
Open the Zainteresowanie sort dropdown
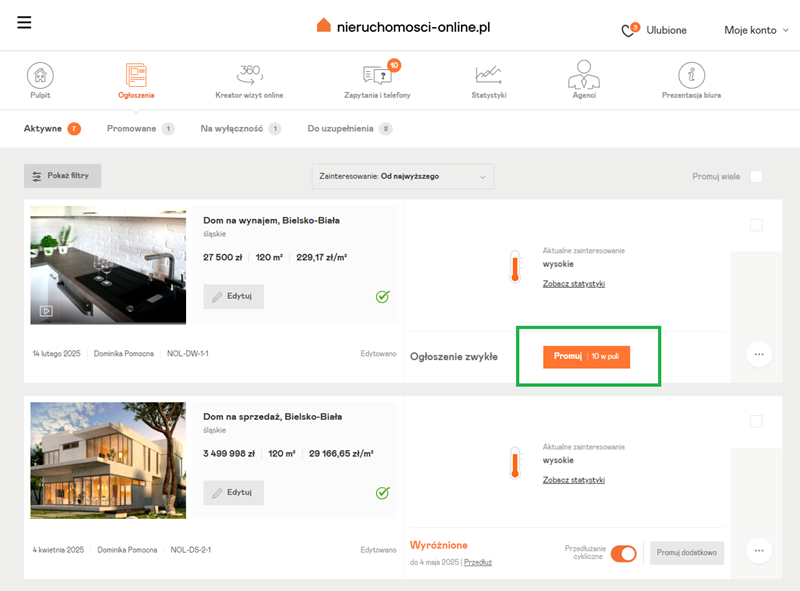[403, 177]
